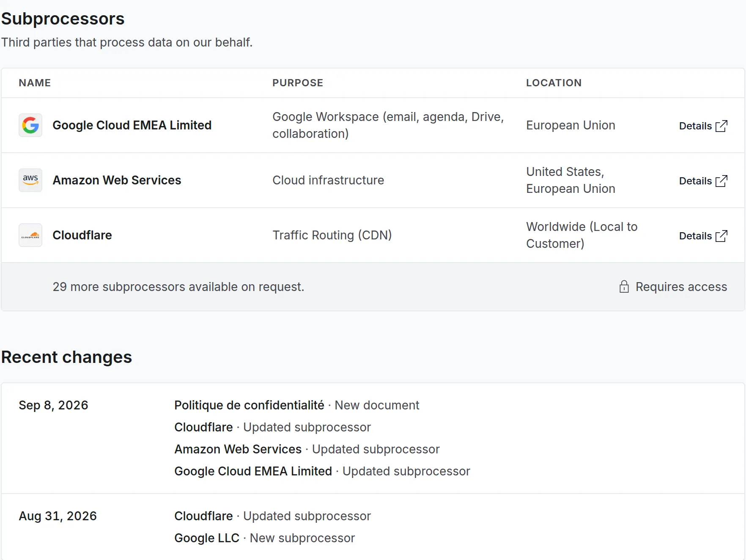Screen dimensions: 746x560
Task: Click the Worldwide (Local to Customer) location
Action: pos(581,235)
